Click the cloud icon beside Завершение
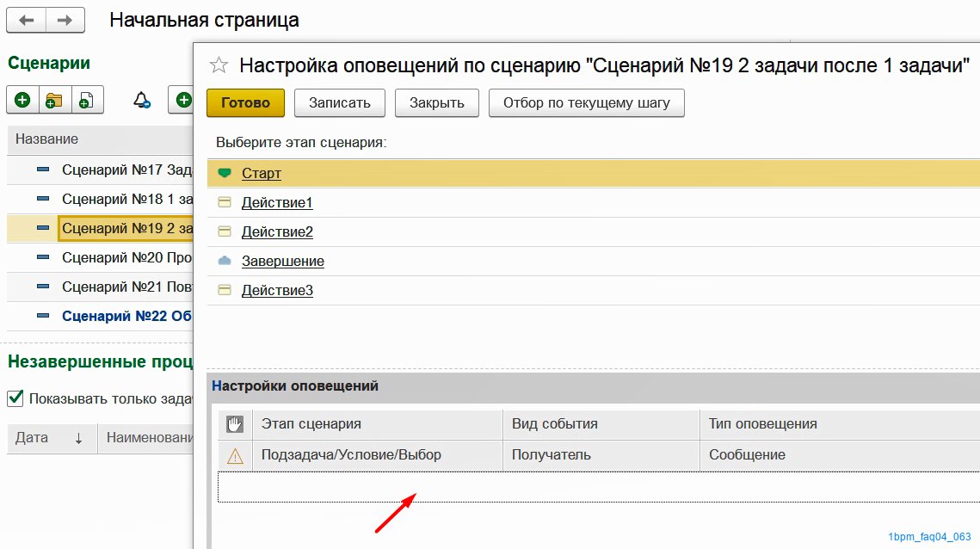Viewport: 980px width, 549px height. pyautogui.click(x=225, y=261)
